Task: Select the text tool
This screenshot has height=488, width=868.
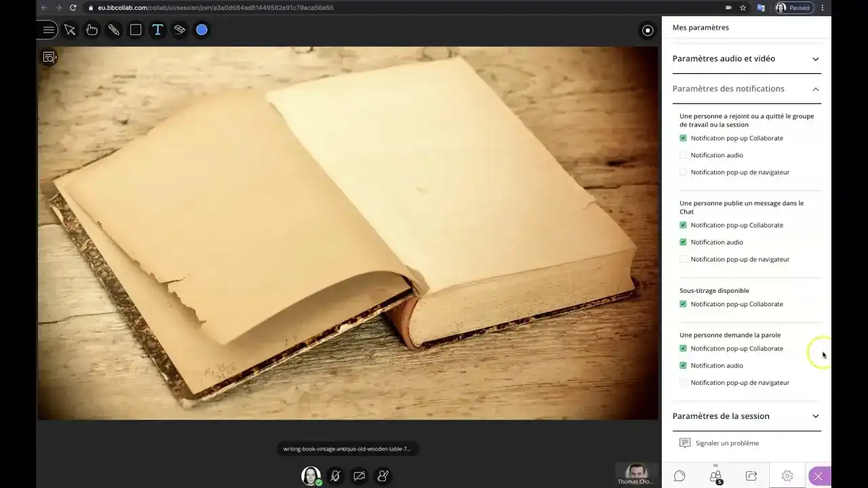Action: [x=157, y=30]
